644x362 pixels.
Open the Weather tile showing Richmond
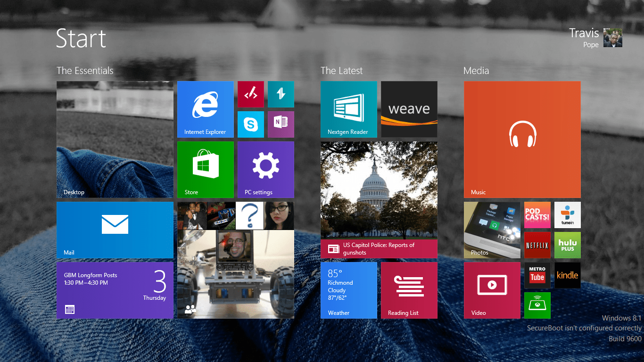point(348,290)
